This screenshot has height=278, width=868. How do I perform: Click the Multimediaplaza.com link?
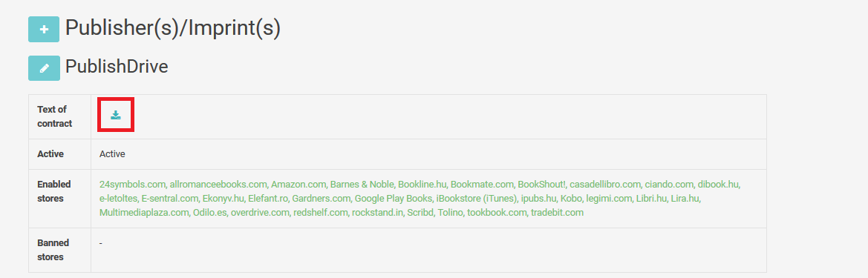pos(144,213)
